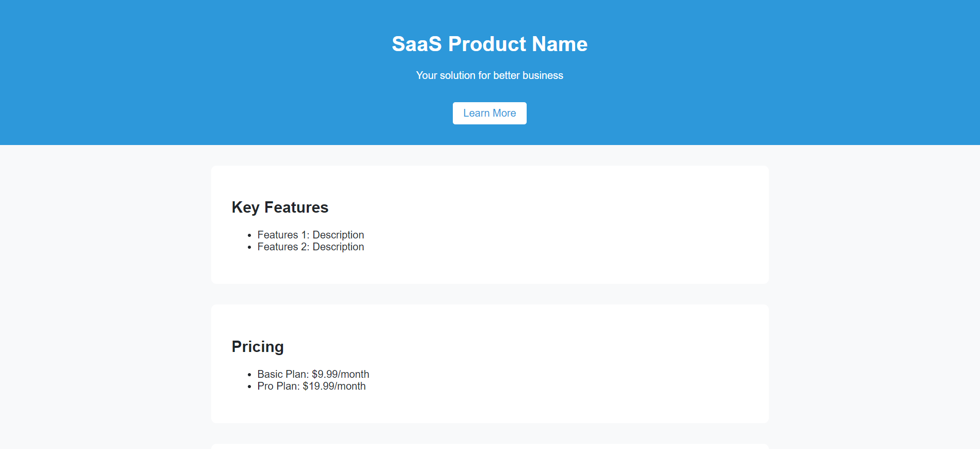
Task: Select the Key Features section heading
Action: pyautogui.click(x=280, y=207)
